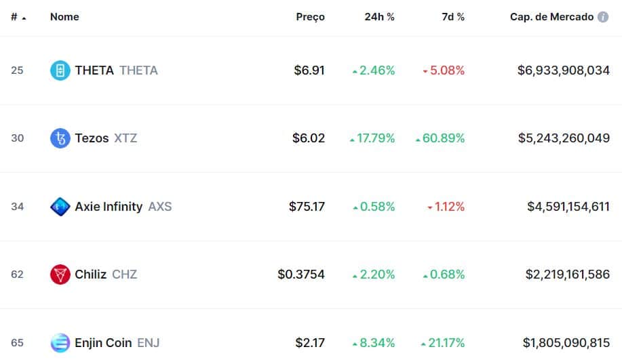This screenshot has width=622, height=364.
Task: Click Axie Infinity market cap $4,591,154,611
Action: click(568, 207)
